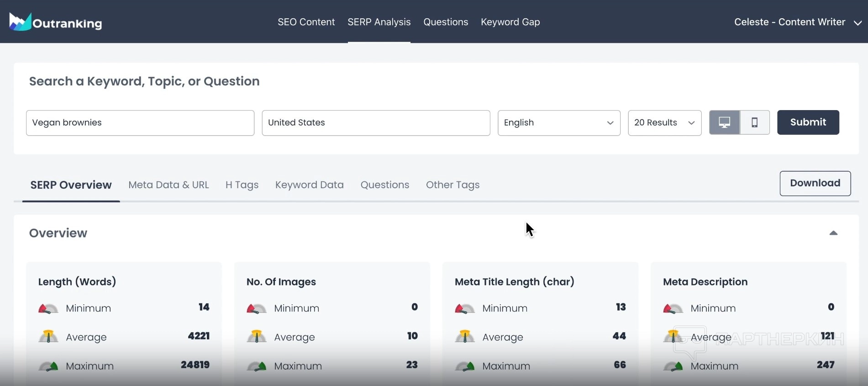Click yellow gauge icon for Images Average
Viewport: 868px width, 386px height.
pos(256,337)
